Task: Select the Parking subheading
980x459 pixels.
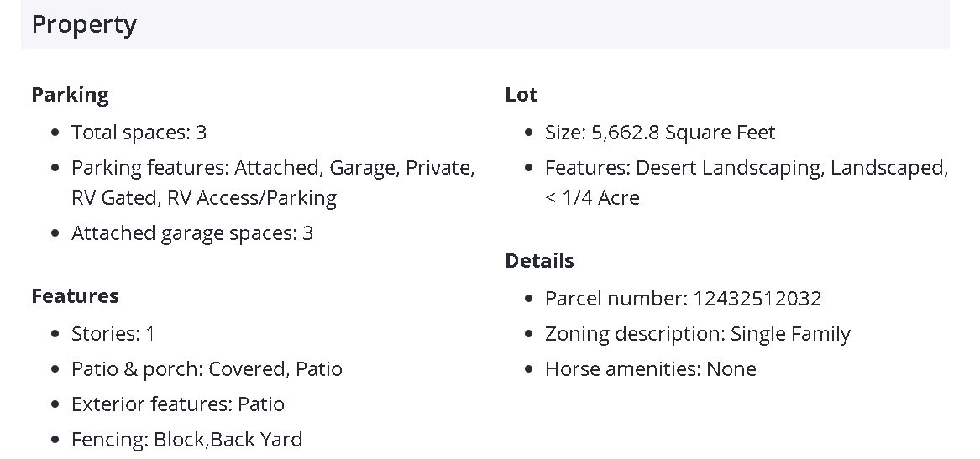Action: 70,95
